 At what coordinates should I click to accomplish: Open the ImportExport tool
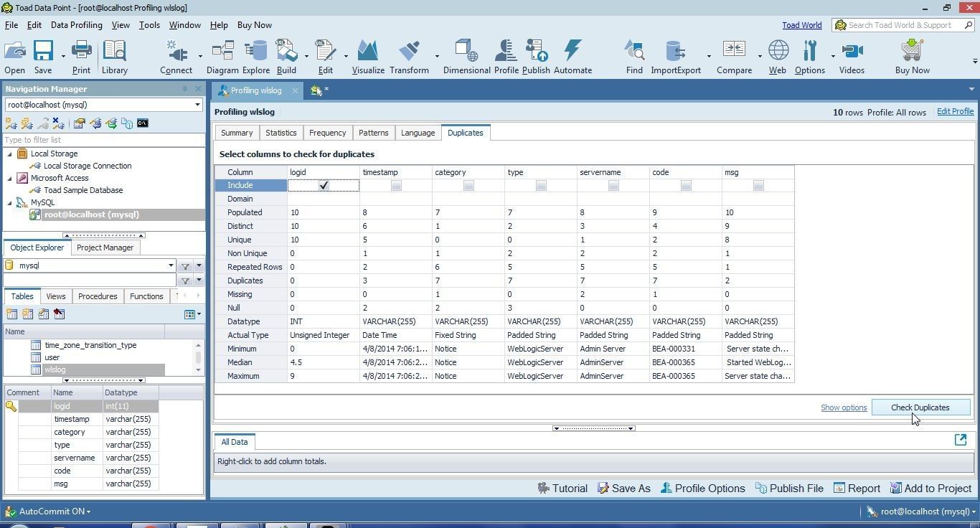(676, 57)
